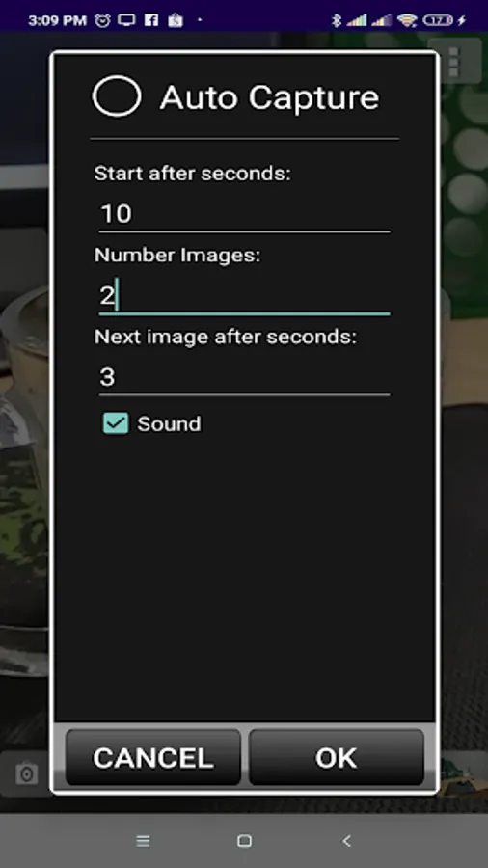Tap the screen cast status bar icon
The height and width of the screenshot is (868, 488).
[126, 20]
